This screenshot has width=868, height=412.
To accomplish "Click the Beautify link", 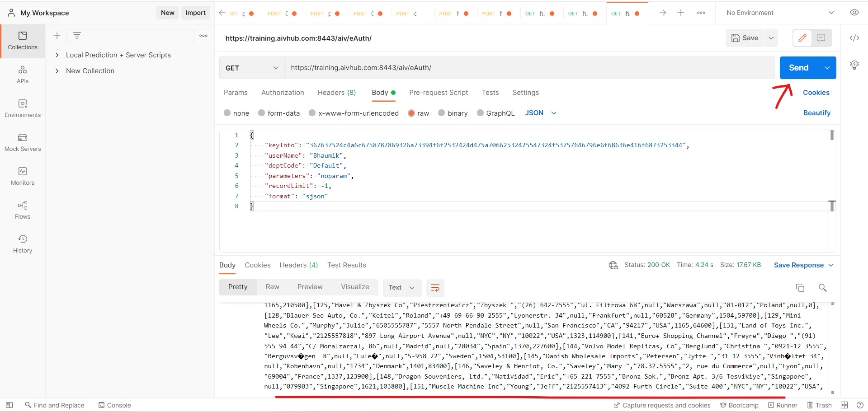I will [817, 113].
